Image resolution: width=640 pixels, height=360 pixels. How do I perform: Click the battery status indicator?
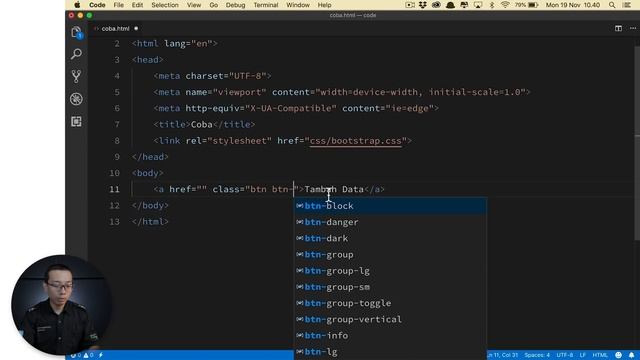[527, 5]
